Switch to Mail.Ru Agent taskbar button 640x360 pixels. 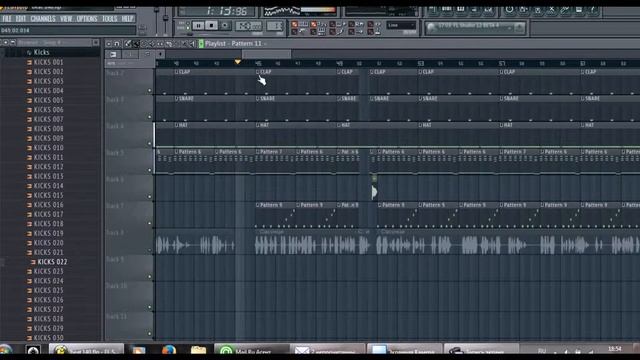(252, 350)
